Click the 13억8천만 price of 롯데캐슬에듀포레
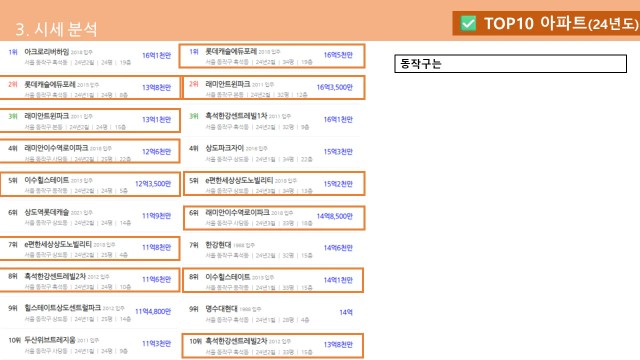Image resolution: width=640 pixels, height=360 pixels. [x=156, y=88]
